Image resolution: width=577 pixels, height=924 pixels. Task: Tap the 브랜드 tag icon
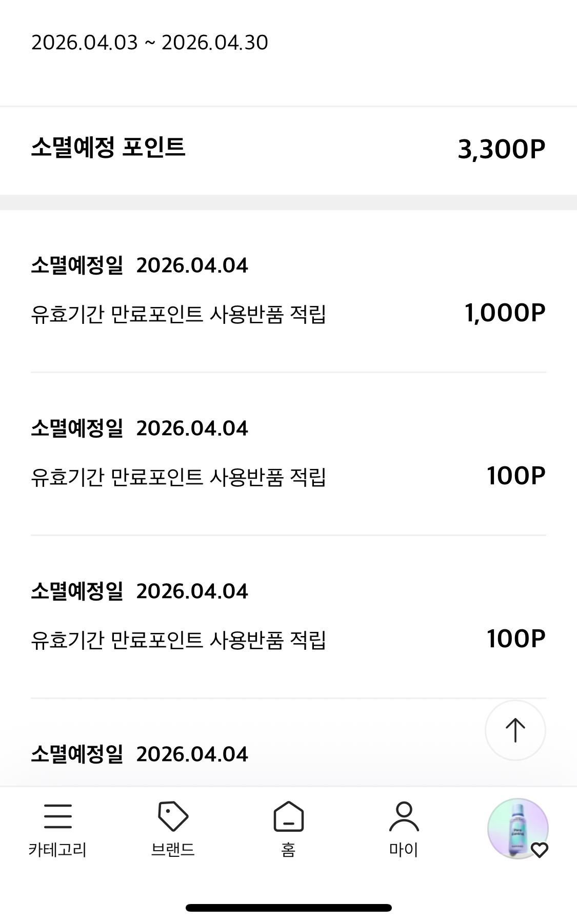[173, 816]
